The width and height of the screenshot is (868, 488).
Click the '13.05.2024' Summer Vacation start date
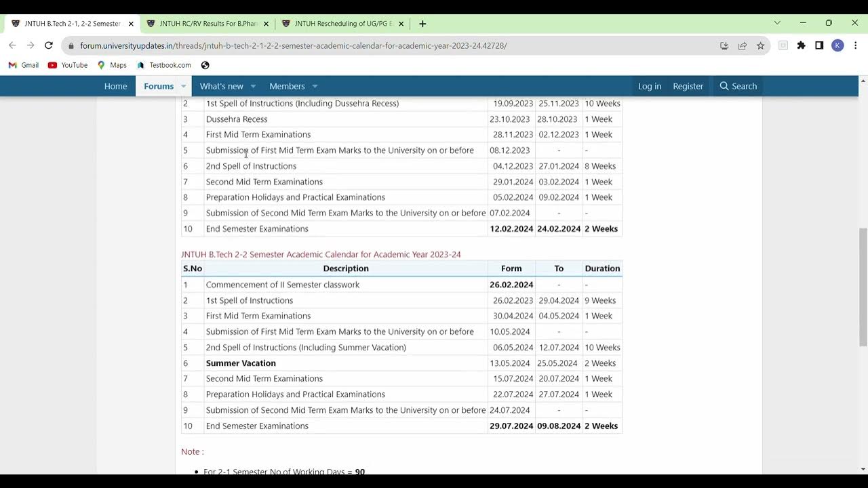(x=511, y=363)
